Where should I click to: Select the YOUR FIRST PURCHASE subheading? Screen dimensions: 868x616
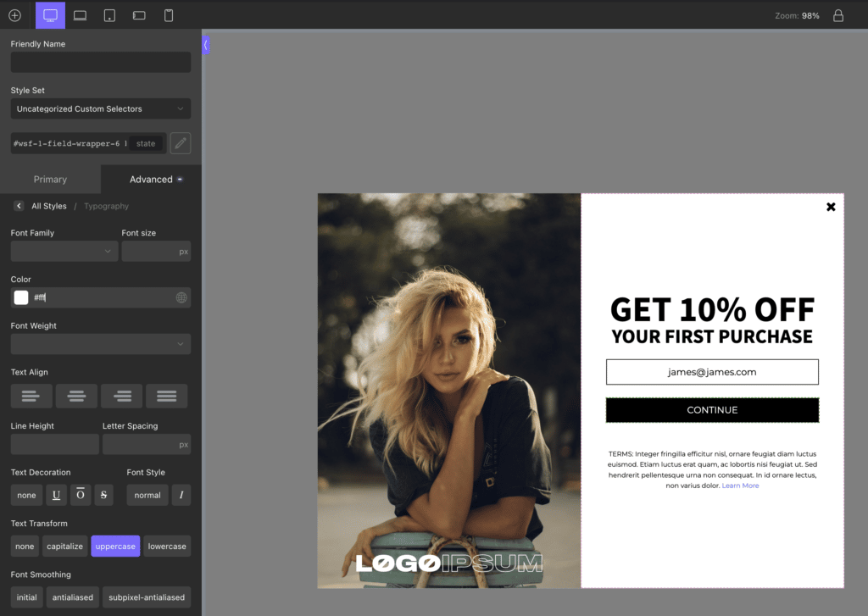(x=712, y=336)
